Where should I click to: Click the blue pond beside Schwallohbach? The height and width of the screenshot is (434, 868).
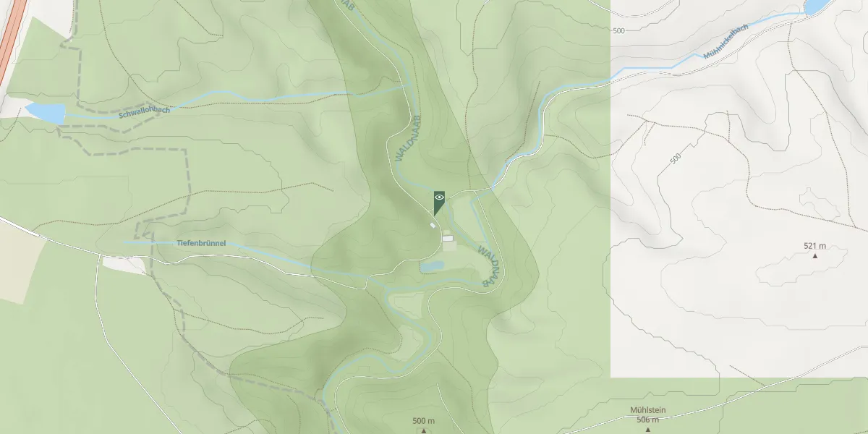[x=45, y=113]
